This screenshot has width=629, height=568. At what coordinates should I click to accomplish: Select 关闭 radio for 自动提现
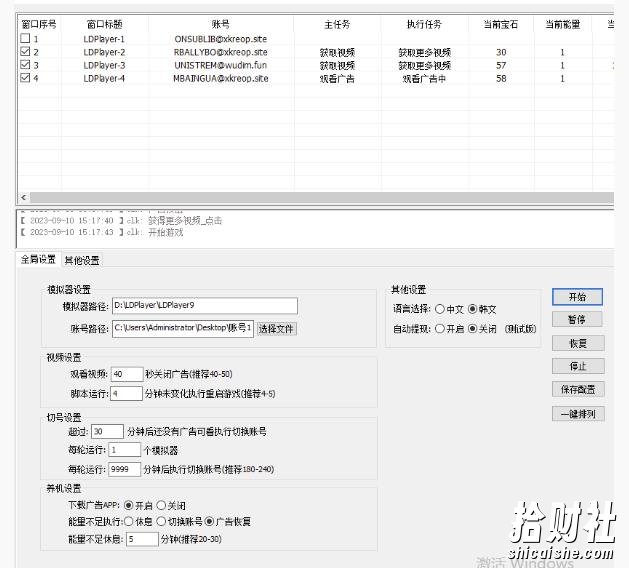coord(473,329)
